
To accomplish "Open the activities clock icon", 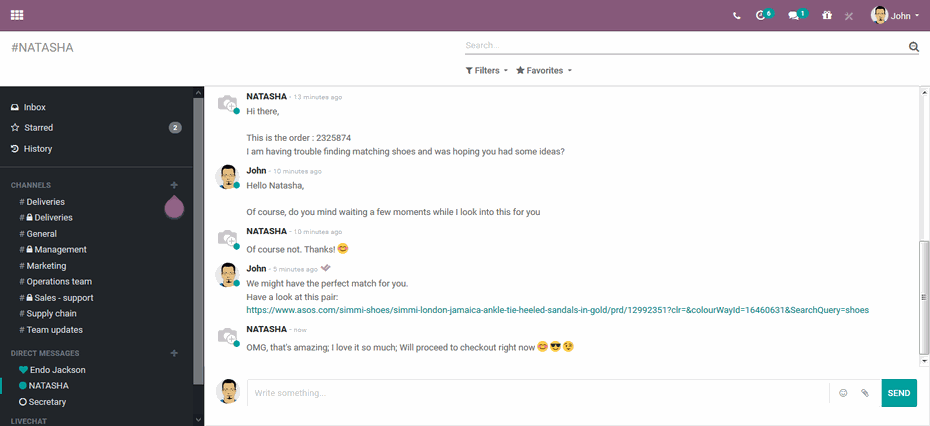I will 763,16.
